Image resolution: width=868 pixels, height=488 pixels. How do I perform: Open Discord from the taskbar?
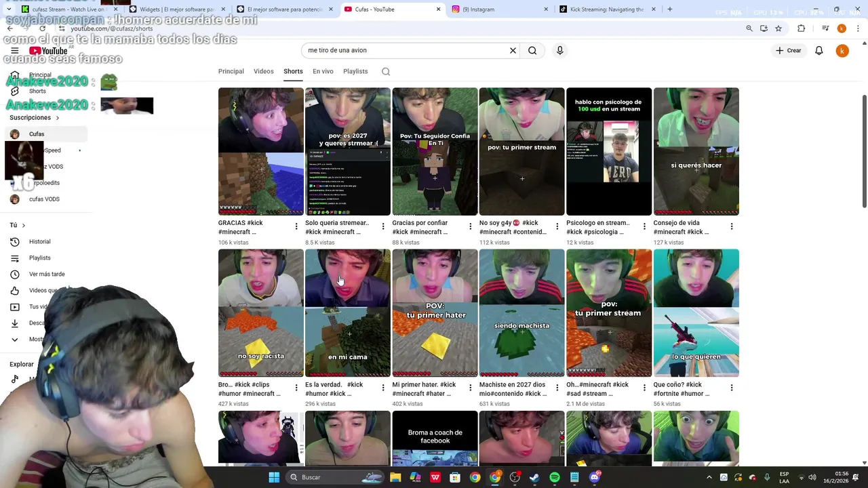pos(595,477)
